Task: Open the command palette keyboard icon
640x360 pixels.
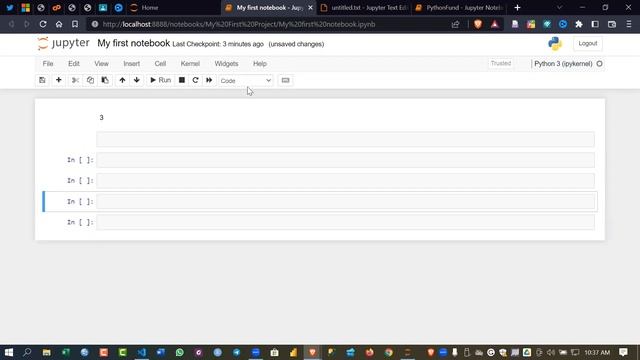Action: 285,80
